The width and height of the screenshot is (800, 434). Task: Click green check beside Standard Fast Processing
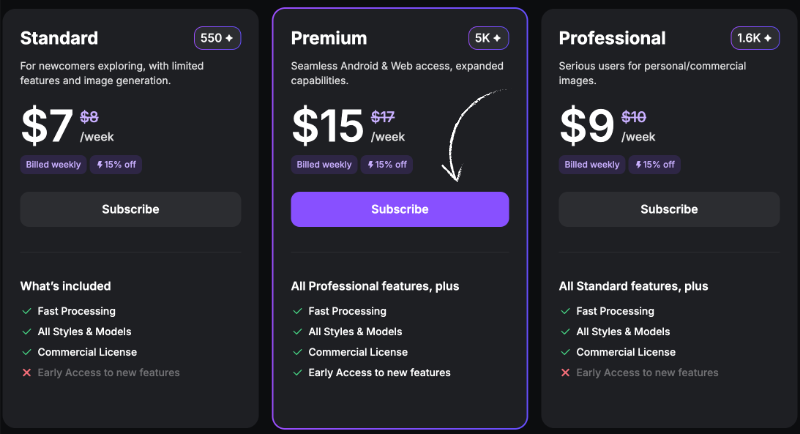(27, 311)
